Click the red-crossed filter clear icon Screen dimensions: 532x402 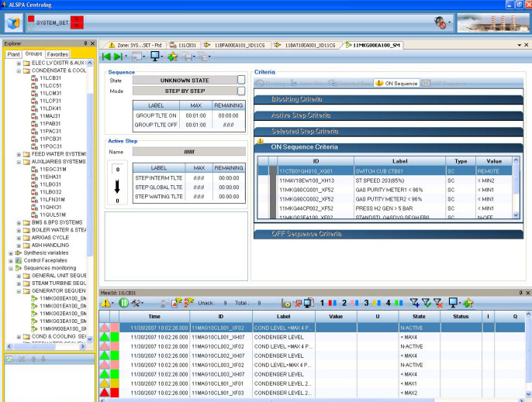[439, 303]
